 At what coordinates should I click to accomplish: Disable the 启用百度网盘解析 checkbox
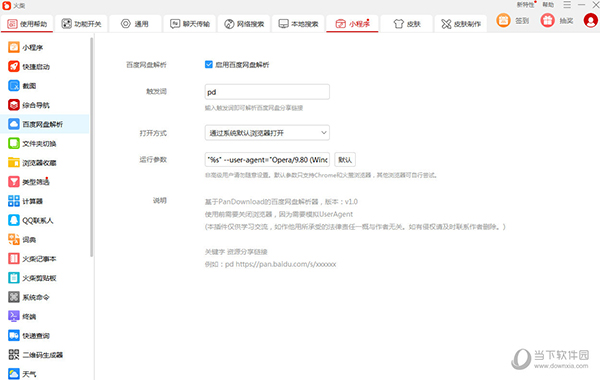(x=209, y=64)
